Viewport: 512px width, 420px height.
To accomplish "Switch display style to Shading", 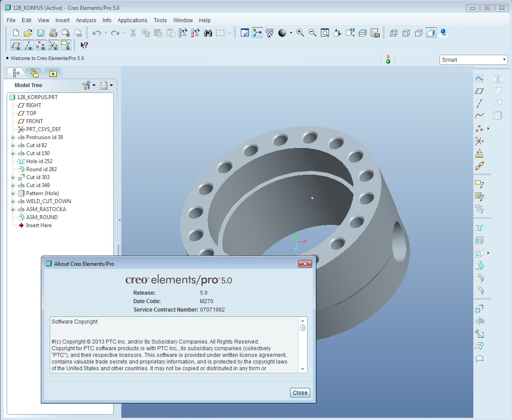I will (x=431, y=33).
